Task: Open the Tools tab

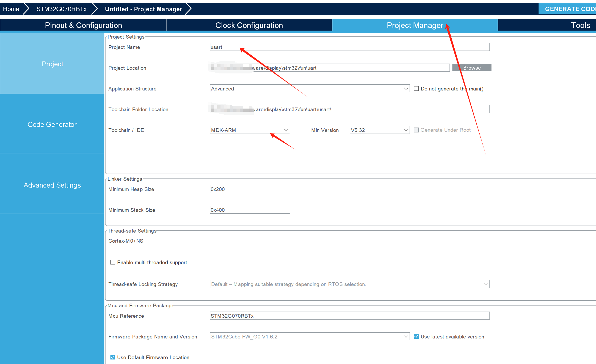Action: [580, 25]
